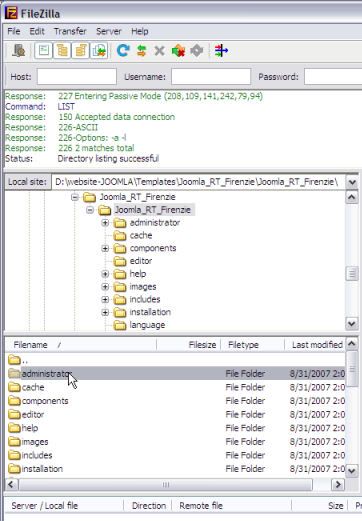
Task: Select editor folder in the tree
Action: 141,261
